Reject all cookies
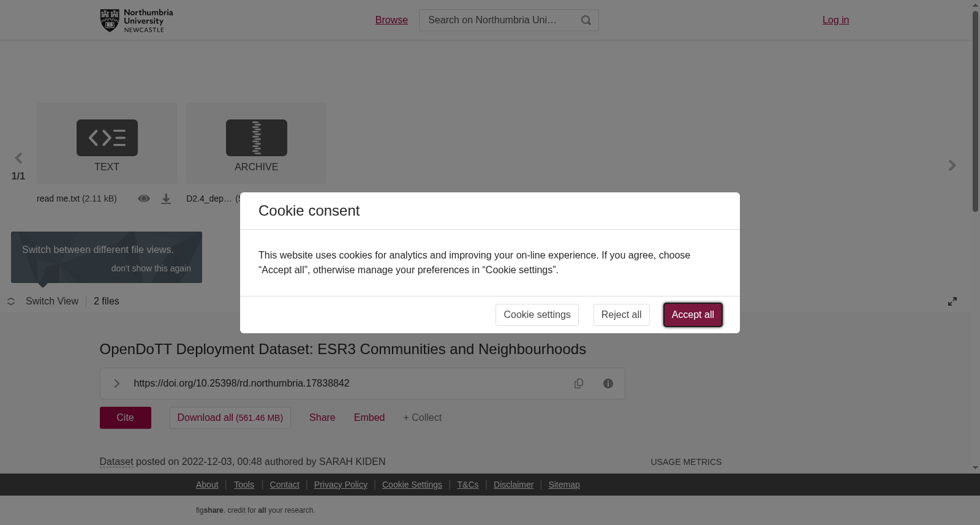 coord(622,315)
